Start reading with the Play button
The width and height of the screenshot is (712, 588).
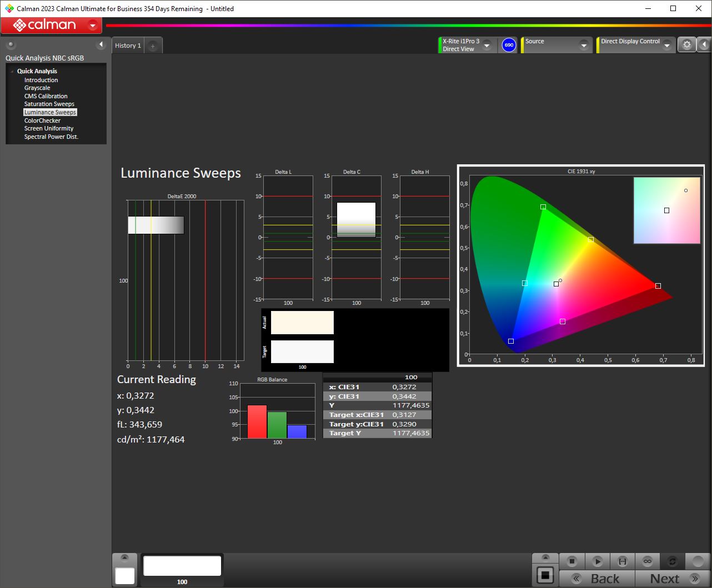[597, 561]
